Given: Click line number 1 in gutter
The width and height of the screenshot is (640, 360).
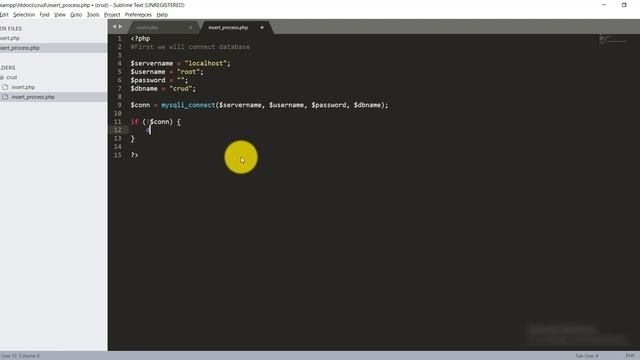Looking at the screenshot, I should 119,38.
